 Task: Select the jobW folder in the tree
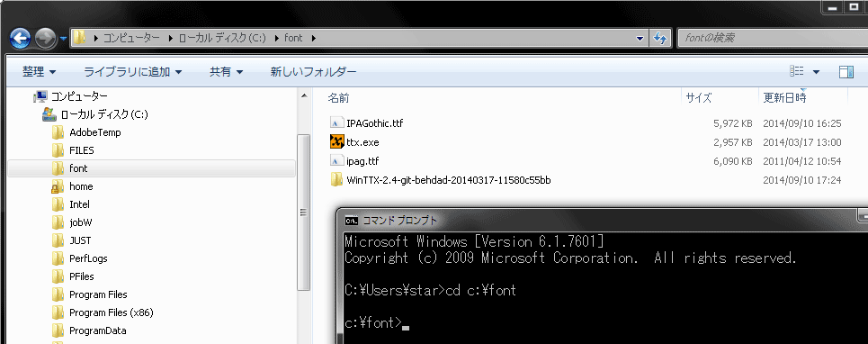click(x=80, y=222)
